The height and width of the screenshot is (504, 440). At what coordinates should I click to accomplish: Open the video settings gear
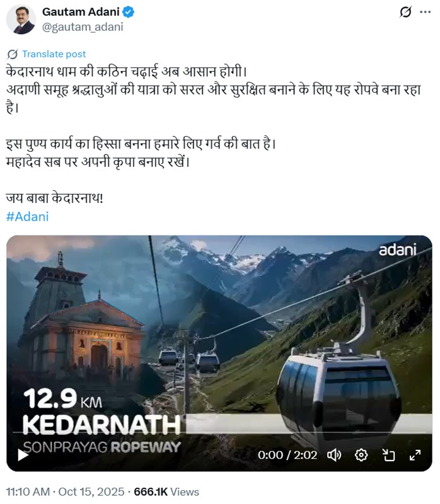pyautogui.click(x=361, y=455)
